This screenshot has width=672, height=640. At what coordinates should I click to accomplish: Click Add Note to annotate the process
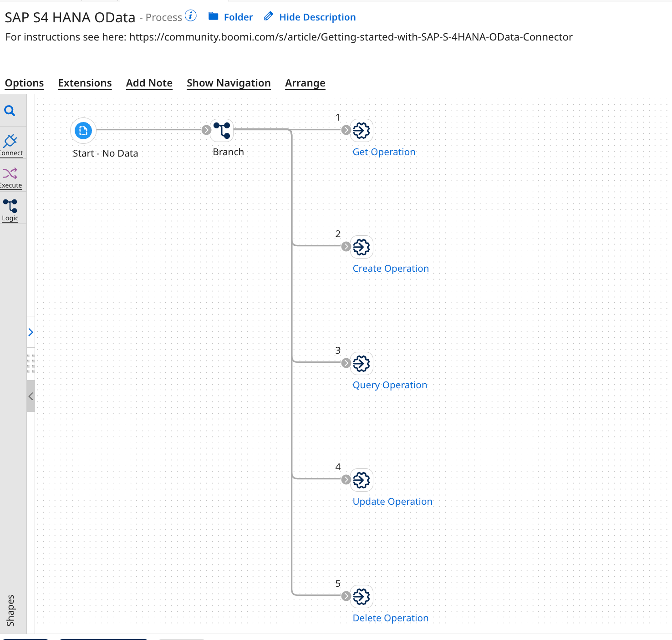(149, 83)
